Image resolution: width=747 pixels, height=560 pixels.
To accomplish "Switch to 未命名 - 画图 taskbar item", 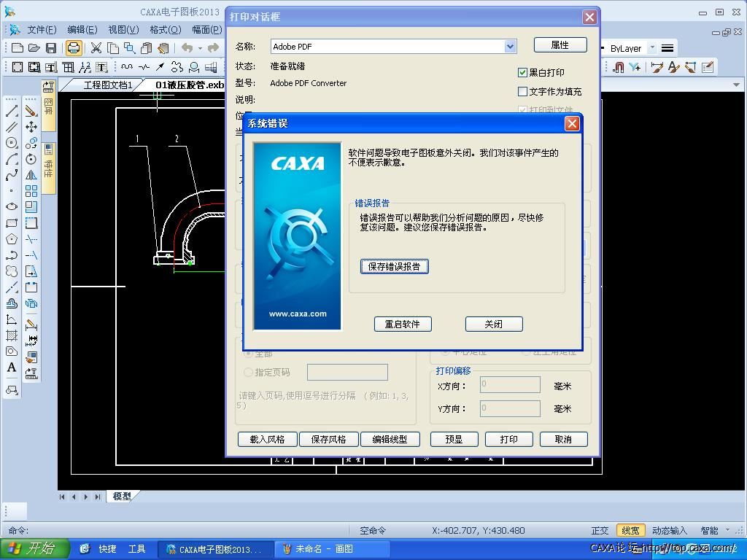I will click(332, 549).
